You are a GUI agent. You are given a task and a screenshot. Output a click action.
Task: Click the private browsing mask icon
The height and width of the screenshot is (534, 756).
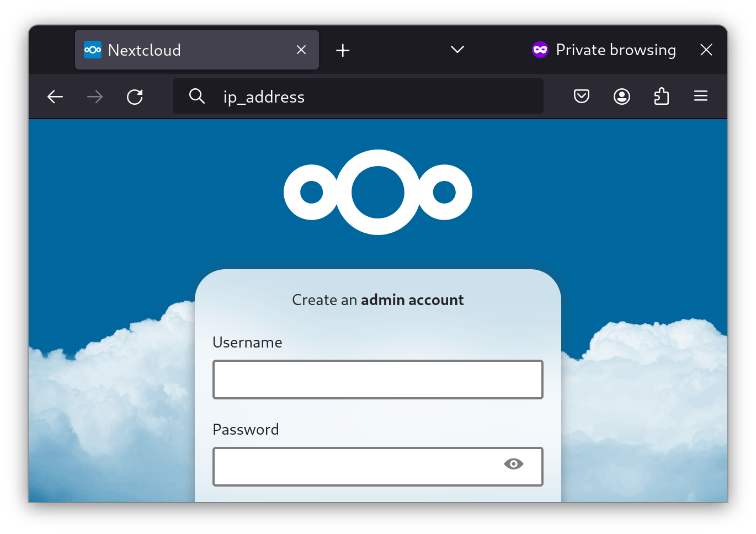coord(540,50)
